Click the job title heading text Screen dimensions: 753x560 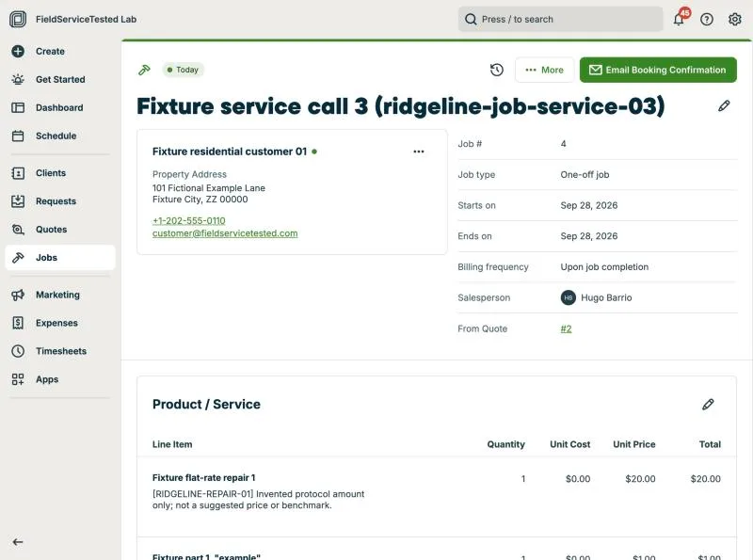point(401,106)
